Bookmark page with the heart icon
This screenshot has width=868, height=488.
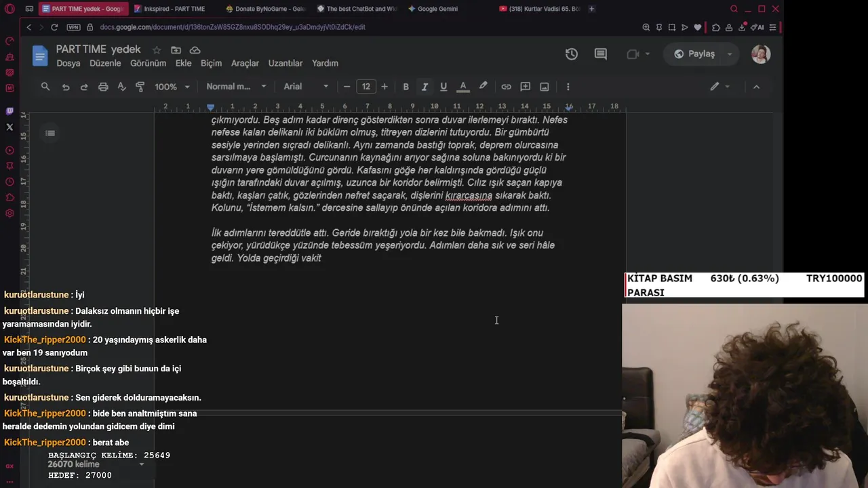click(698, 27)
